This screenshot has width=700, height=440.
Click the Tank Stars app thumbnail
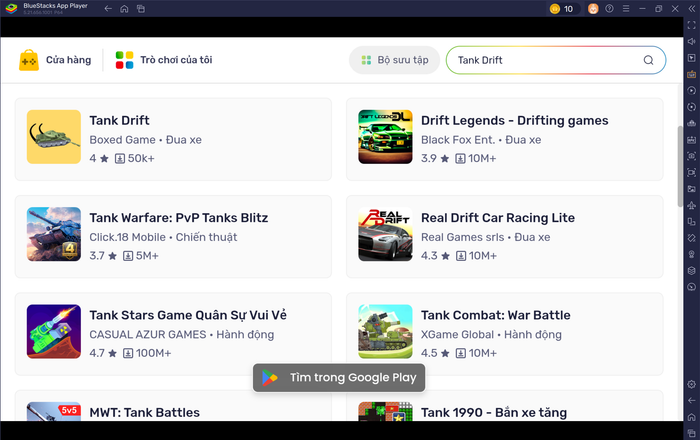(x=54, y=332)
